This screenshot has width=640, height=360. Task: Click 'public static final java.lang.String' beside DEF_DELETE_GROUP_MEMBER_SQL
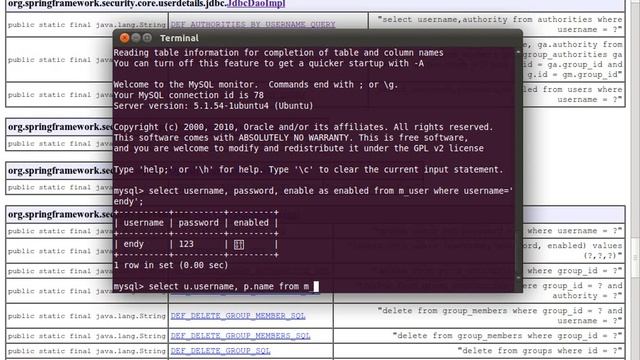87,316
